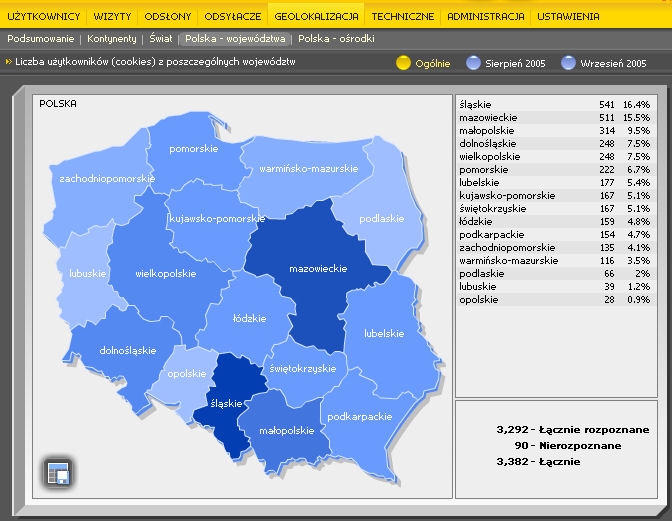
Task: Select the warmińsko-mazurskie row in the list
Action: 556,260
